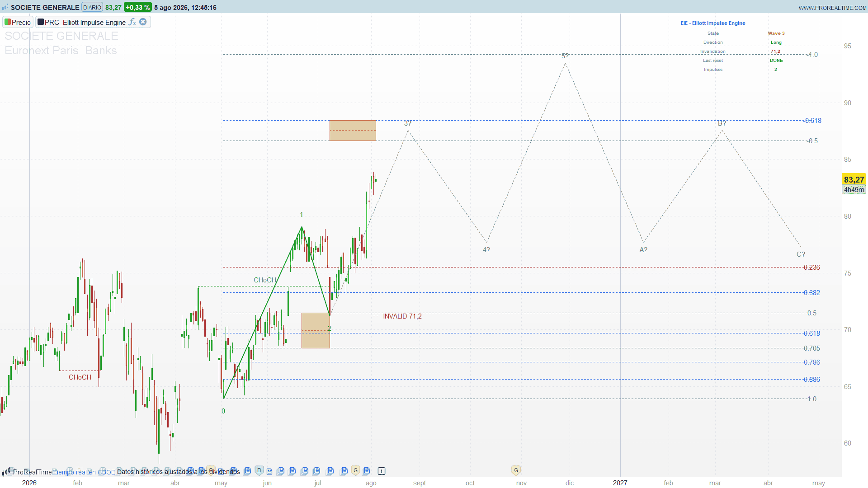Open the news document icon below July
This screenshot has width=868, height=488.
[x=316, y=471]
